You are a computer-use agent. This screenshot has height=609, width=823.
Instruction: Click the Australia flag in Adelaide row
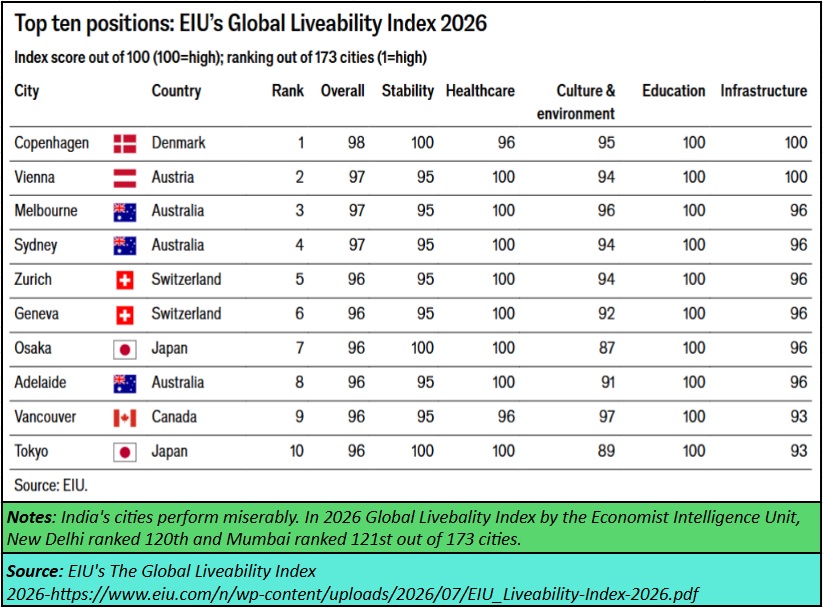click(125, 384)
